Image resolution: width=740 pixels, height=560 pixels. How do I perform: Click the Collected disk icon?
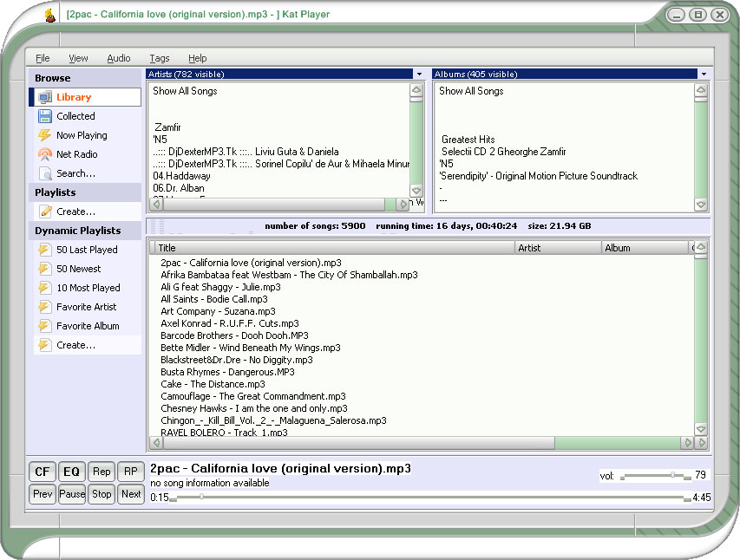coord(45,116)
